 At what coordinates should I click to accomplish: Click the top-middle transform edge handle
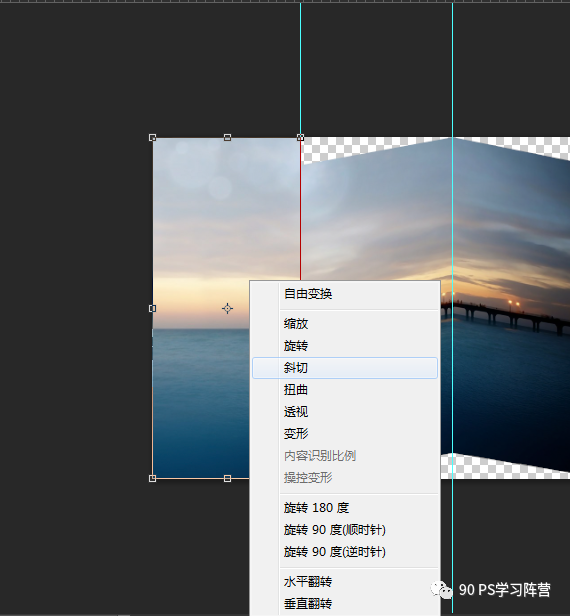(227, 138)
